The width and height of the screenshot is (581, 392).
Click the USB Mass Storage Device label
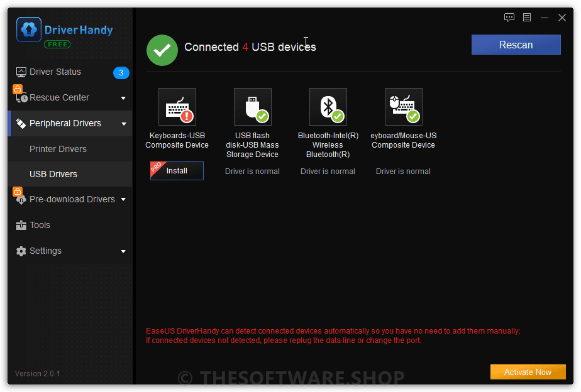click(x=252, y=145)
